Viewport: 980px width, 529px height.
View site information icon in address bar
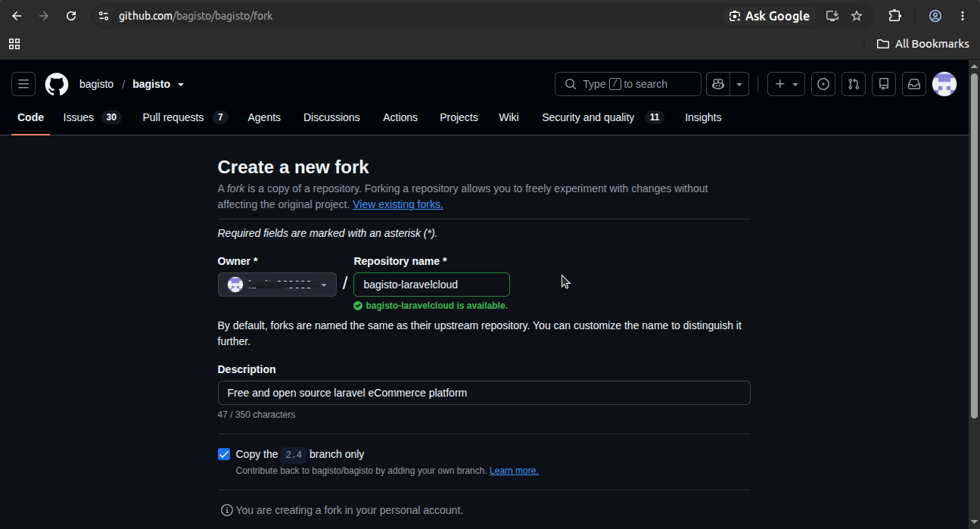(x=104, y=16)
